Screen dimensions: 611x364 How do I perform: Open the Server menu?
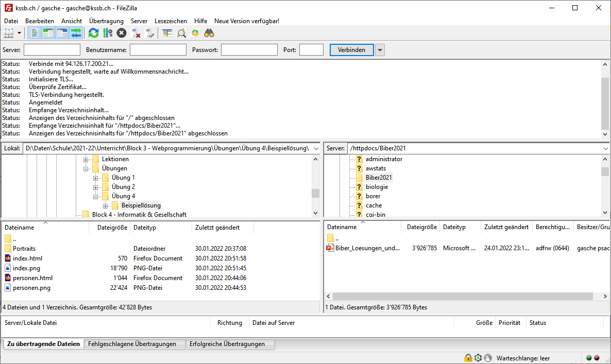(139, 21)
